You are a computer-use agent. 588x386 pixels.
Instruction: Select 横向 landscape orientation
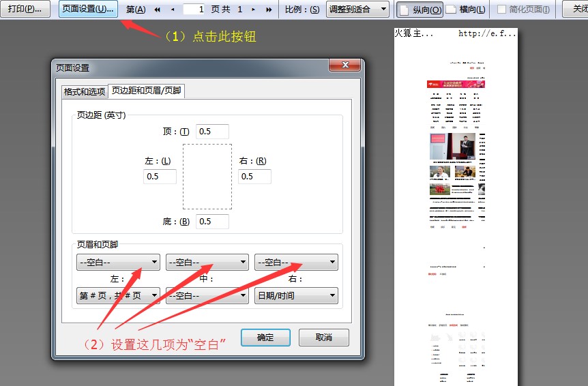point(467,10)
